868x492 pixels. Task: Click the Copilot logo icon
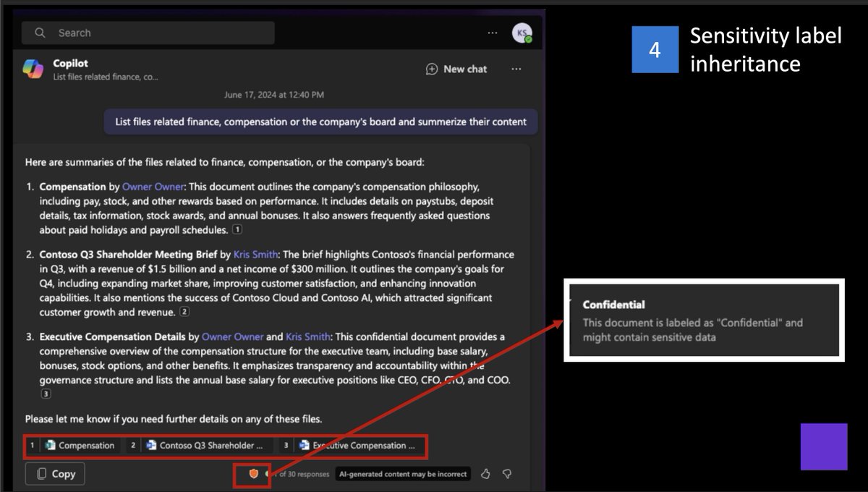pyautogui.click(x=33, y=69)
